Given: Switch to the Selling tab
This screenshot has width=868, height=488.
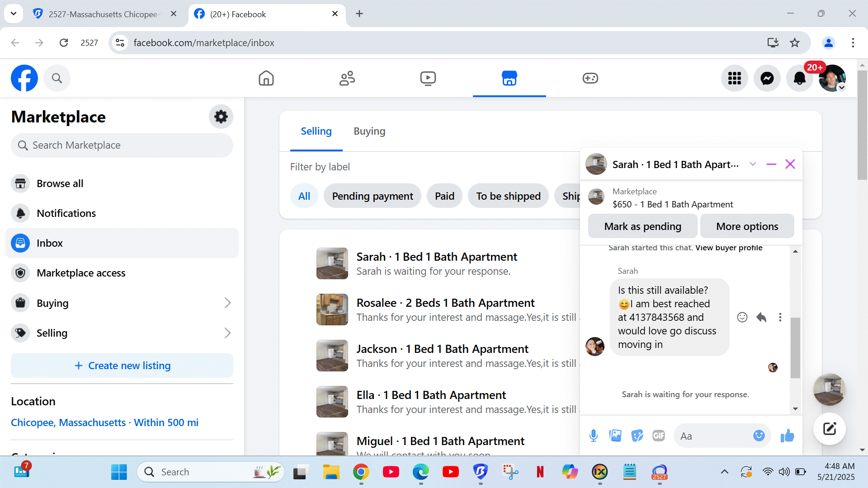Looking at the screenshot, I should (x=316, y=131).
